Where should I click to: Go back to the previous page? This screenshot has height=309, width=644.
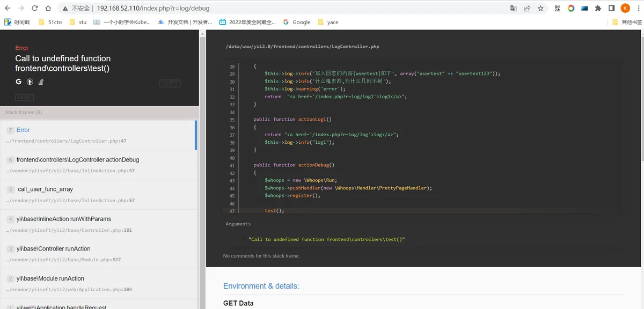coord(8,8)
